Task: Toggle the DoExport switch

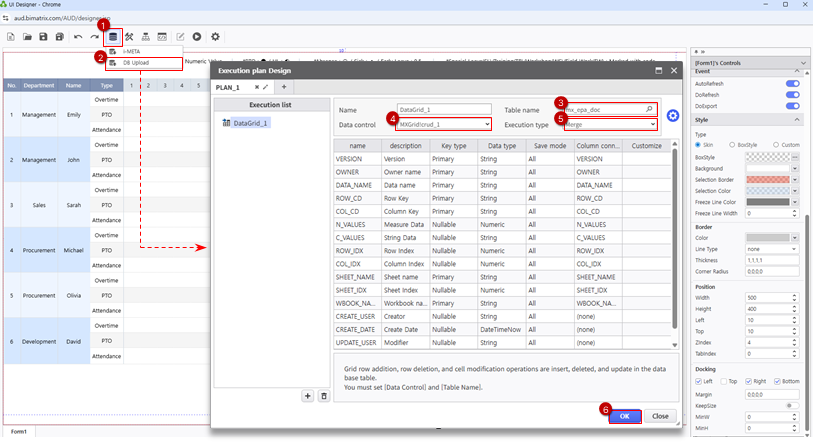Action: (793, 105)
